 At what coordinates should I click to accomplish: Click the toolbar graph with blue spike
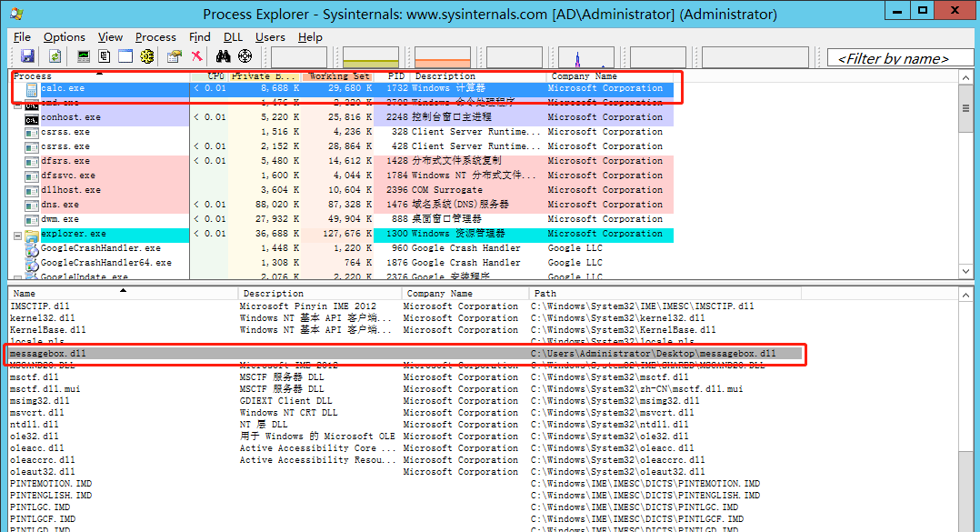click(586, 57)
